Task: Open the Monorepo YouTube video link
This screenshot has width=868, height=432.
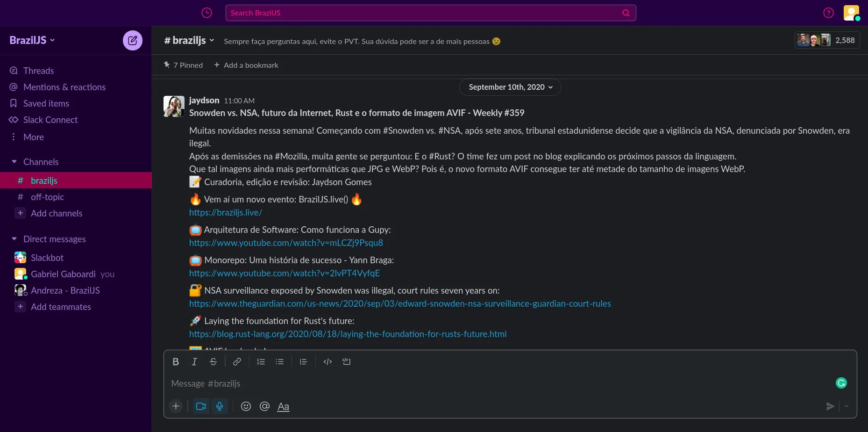Action: (x=285, y=273)
